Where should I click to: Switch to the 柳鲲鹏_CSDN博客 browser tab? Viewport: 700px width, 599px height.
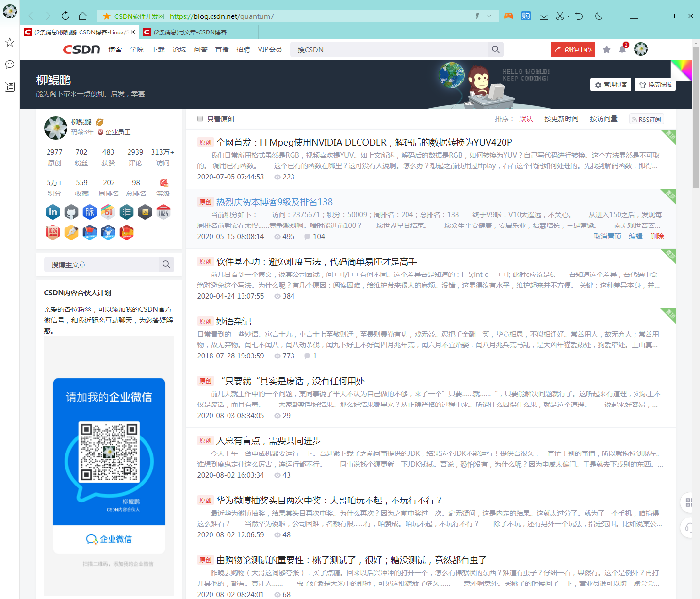pos(81,32)
